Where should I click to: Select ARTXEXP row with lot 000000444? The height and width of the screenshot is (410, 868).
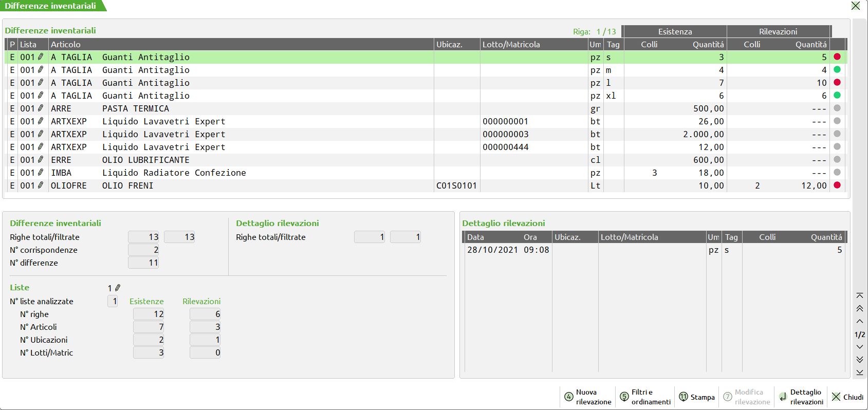[206, 147]
